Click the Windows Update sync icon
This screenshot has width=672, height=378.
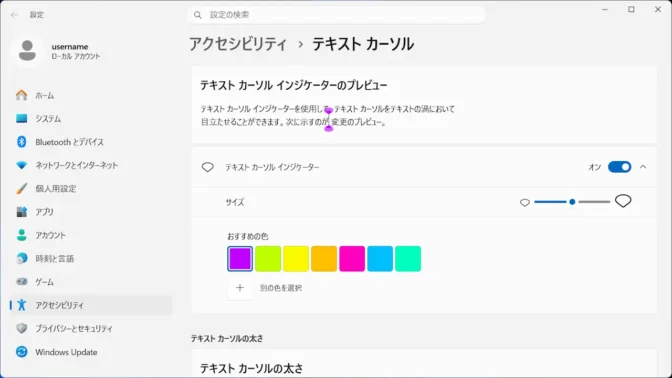pos(21,352)
